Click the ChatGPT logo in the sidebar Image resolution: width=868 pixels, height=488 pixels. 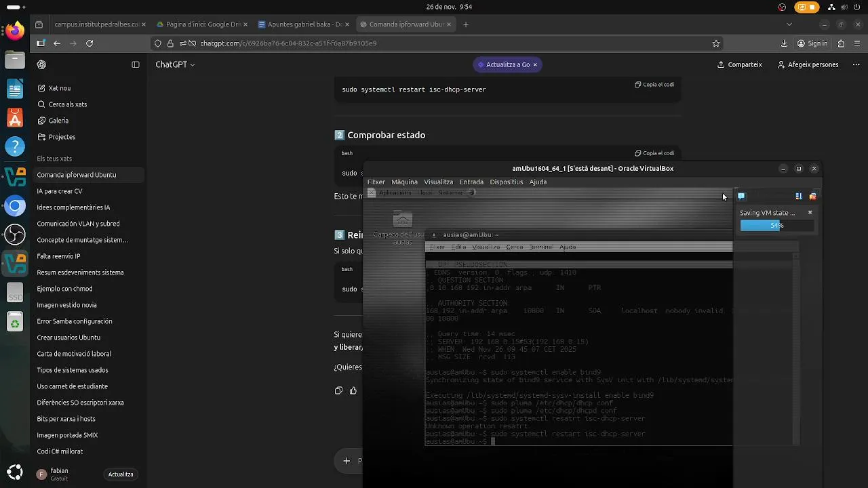pos(41,64)
